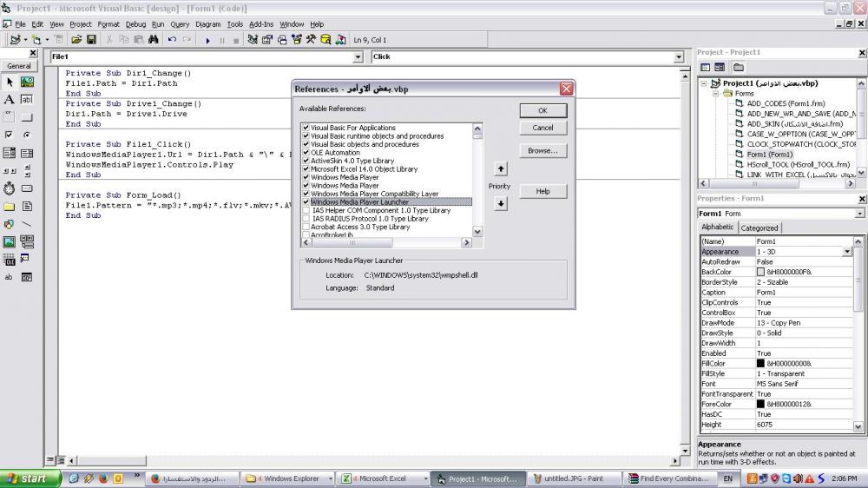
Task: Click the Undo toolbar icon
Action: pyautogui.click(x=172, y=40)
